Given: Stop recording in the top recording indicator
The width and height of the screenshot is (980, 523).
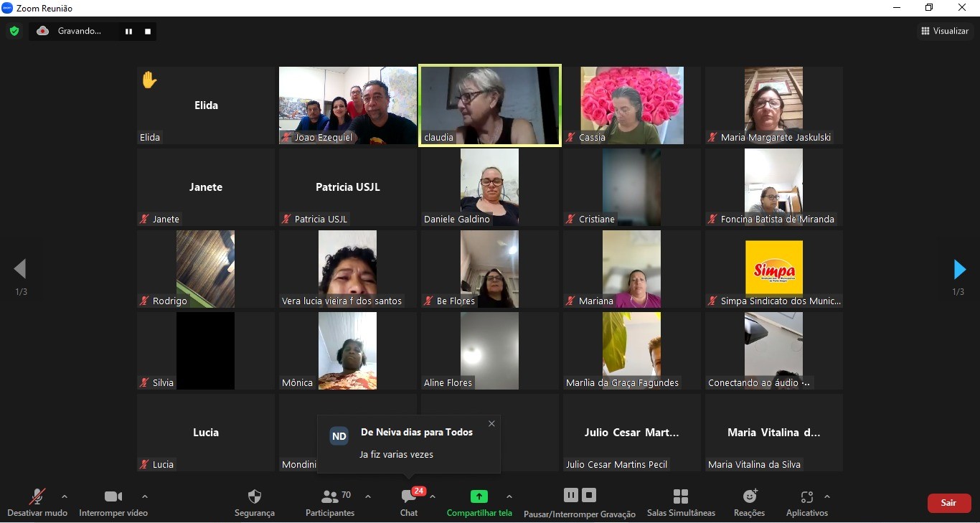Looking at the screenshot, I should [148, 32].
